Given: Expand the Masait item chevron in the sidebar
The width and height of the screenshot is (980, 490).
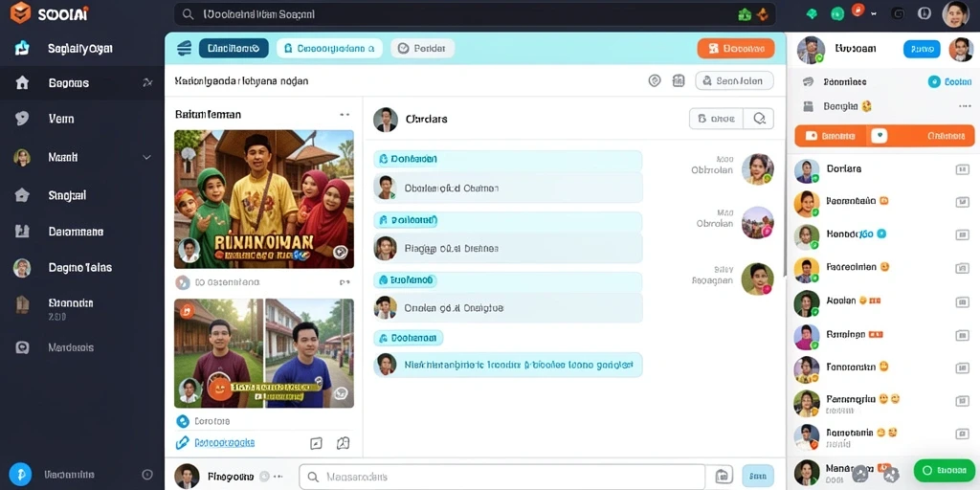Looking at the screenshot, I should coord(146,158).
